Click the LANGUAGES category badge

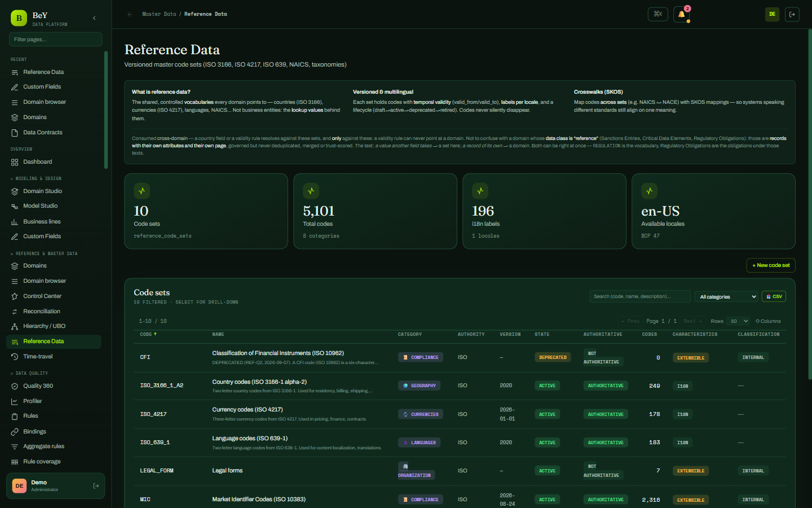point(419,443)
